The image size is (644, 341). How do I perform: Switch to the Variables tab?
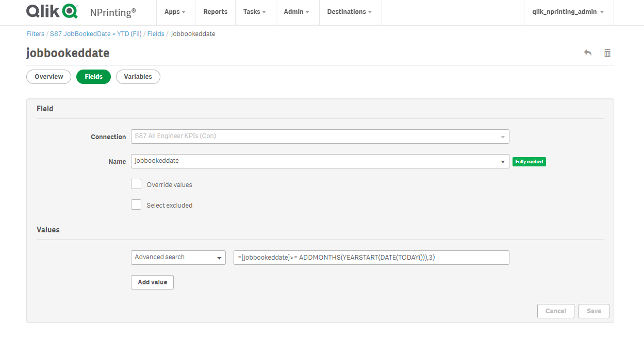pos(138,77)
